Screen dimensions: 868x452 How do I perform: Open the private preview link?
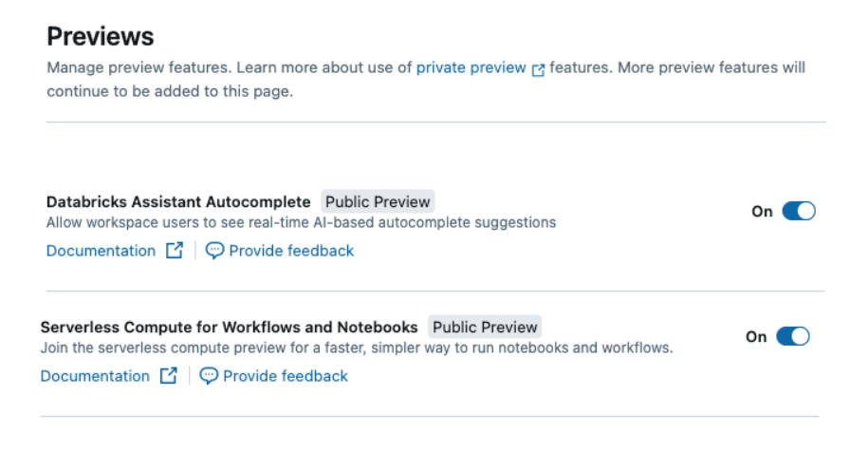click(x=471, y=67)
